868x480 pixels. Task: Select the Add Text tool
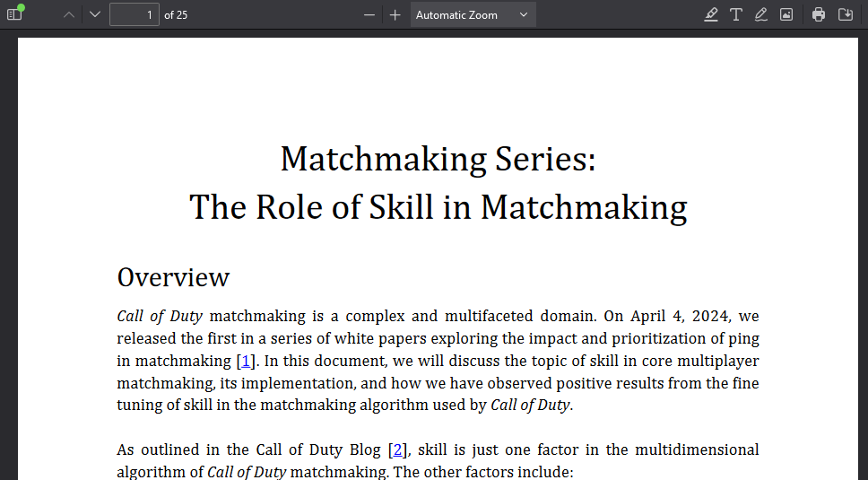[736, 14]
